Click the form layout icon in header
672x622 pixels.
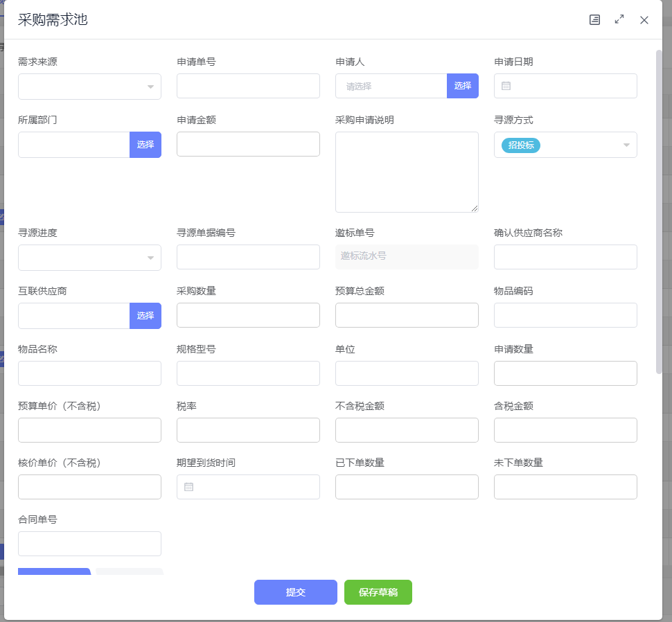click(594, 20)
